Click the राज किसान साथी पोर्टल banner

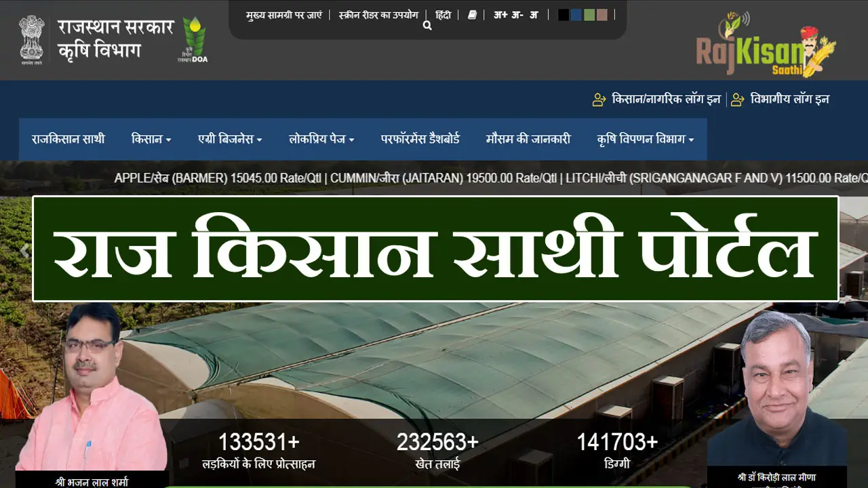[435, 249]
